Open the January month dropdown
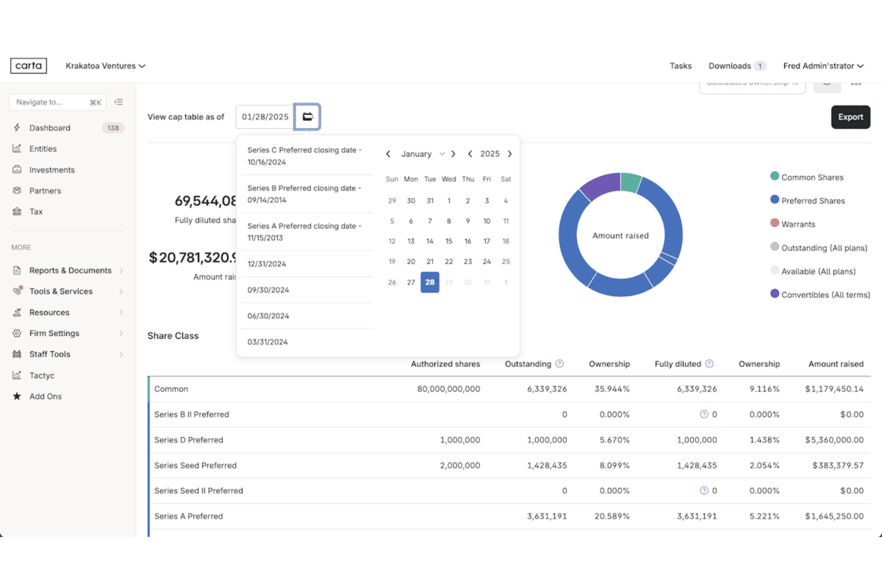The width and height of the screenshot is (882, 588). click(x=423, y=154)
